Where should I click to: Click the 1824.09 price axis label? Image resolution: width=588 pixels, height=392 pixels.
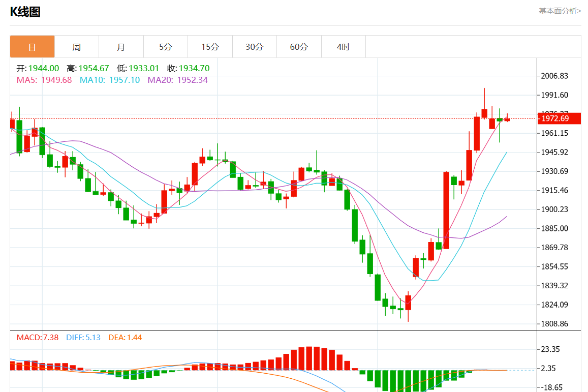(x=554, y=305)
